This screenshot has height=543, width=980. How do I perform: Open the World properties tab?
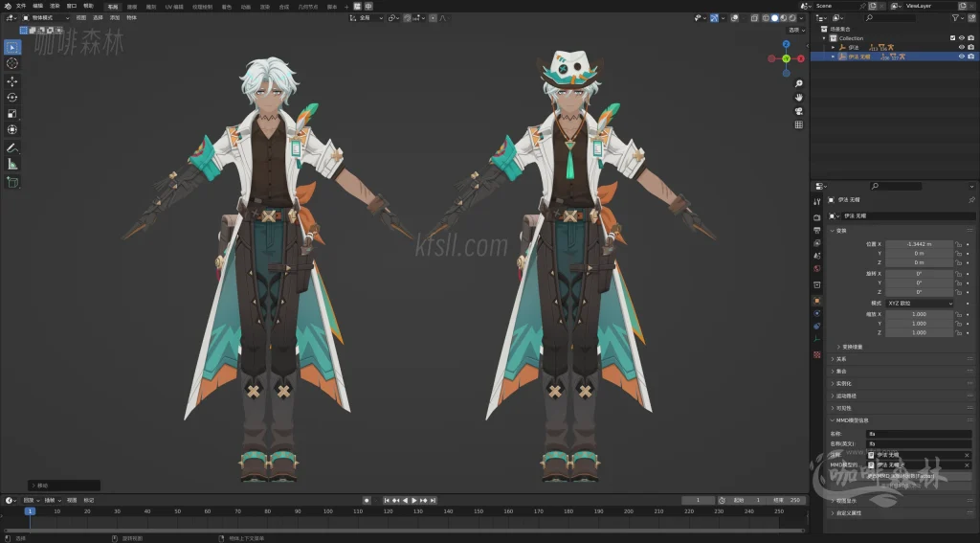coord(817,268)
